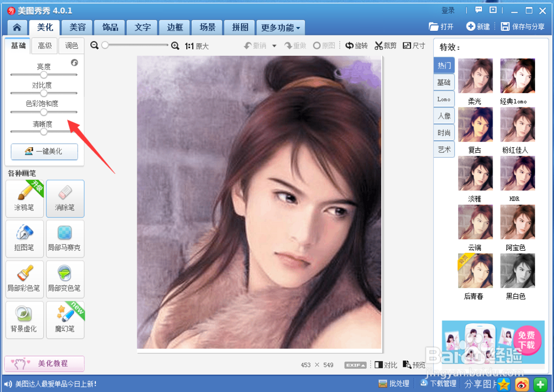Click the zoom level slider handle
Image resolution: width=554 pixels, height=392 pixels.
(x=105, y=45)
